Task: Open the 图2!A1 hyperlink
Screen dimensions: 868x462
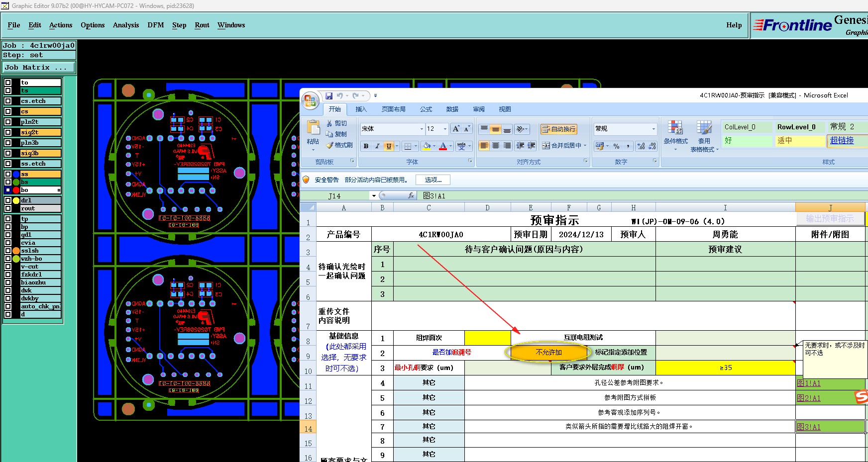Action: pyautogui.click(x=809, y=398)
